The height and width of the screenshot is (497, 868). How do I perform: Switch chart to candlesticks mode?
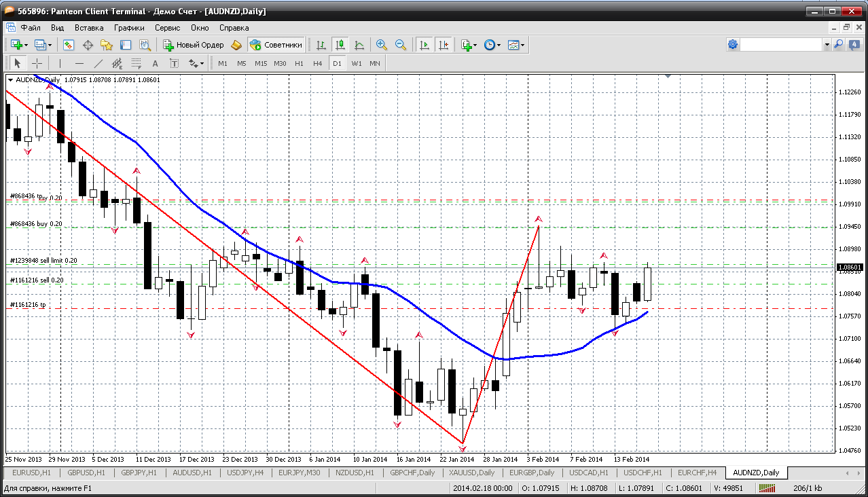pos(340,45)
